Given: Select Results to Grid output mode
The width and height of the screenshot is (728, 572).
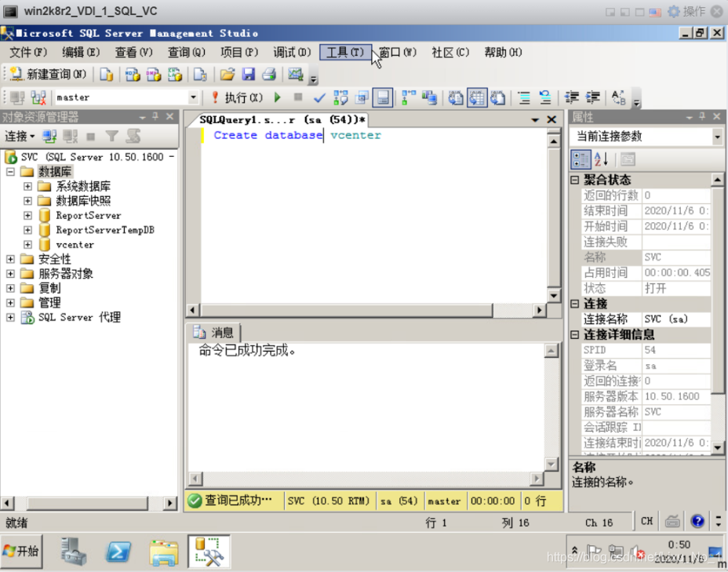Looking at the screenshot, I should 477,97.
